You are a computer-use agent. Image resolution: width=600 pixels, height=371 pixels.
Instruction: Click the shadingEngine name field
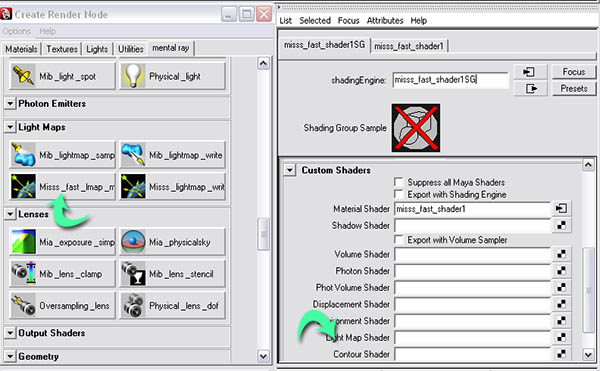tap(450, 80)
